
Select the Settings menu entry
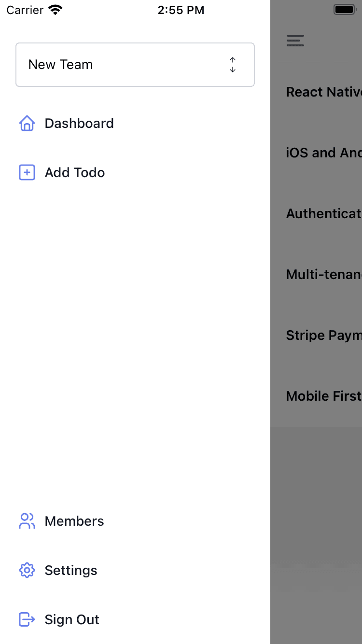pyautogui.click(x=70, y=570)
